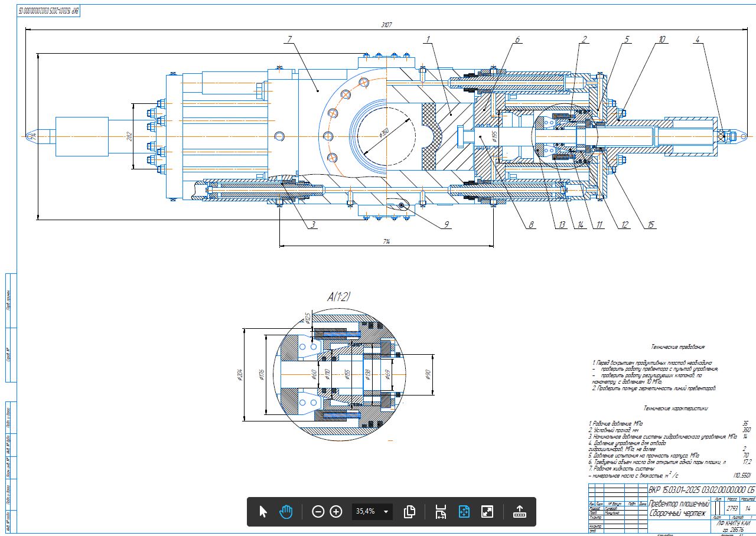Select the arrow selection tool
The height and width of the screenshot is (536, 756).
point(263,511)
